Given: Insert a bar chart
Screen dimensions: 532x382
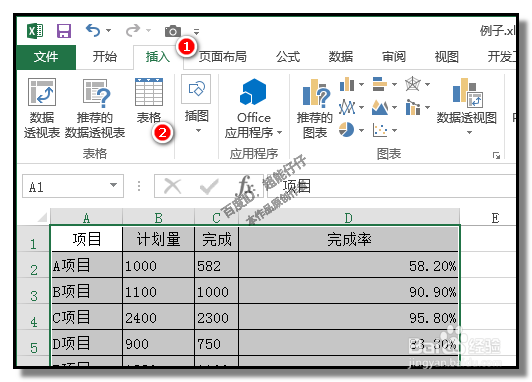Looking at the screenshot, I should point(380,84).
